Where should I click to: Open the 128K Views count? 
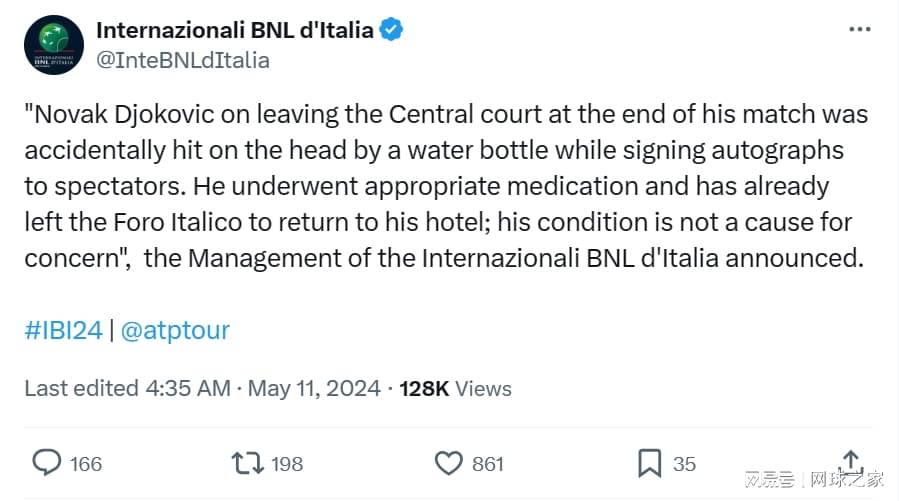pyautogui.click(x=455, y=389)
